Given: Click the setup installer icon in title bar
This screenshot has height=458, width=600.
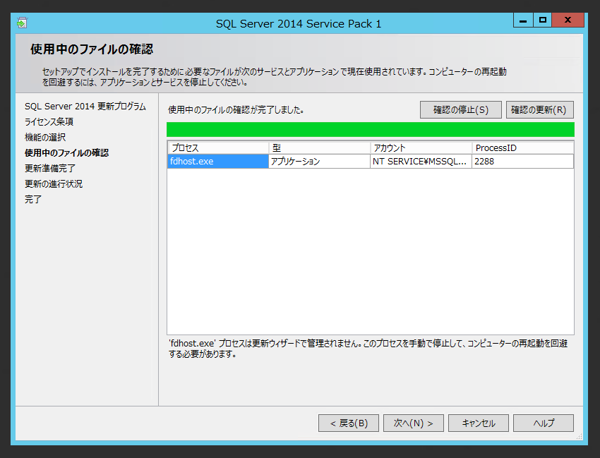Looking at the screenshot, I should (x=22, y=23).
